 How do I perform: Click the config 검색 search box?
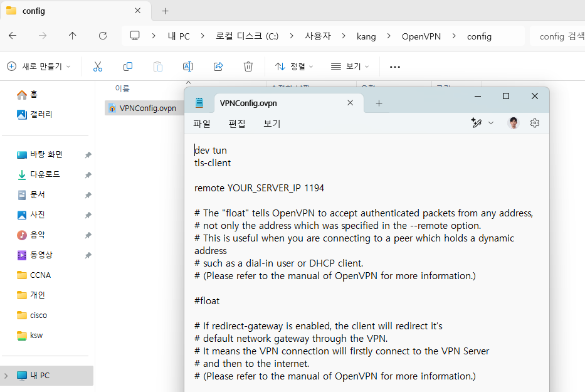click(557, 36)
